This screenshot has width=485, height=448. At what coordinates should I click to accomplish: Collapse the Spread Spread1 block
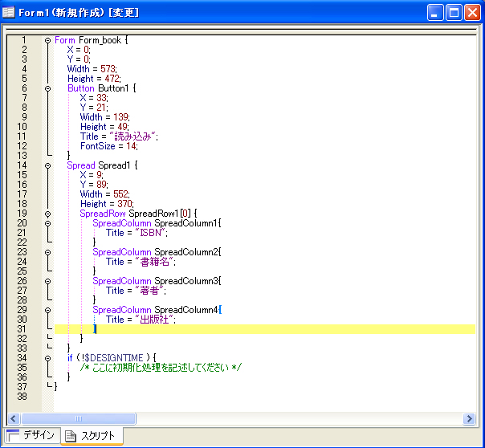(x=47, y=165)
